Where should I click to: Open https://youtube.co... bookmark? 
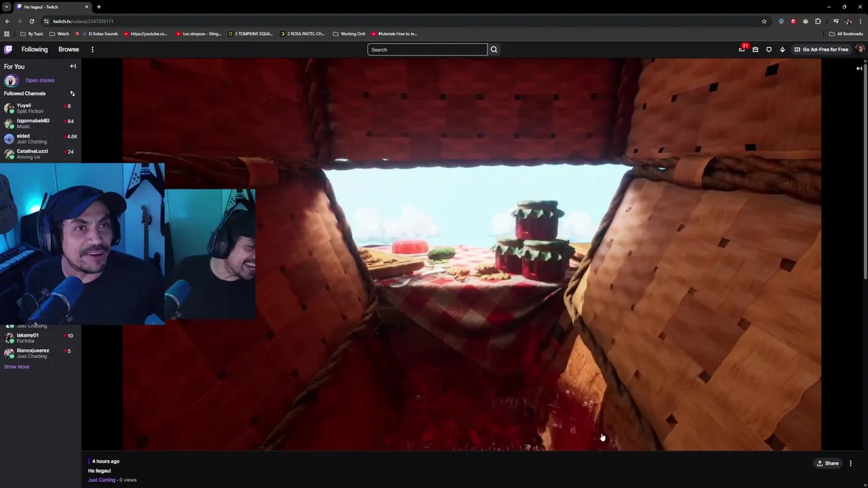(145, 34)
